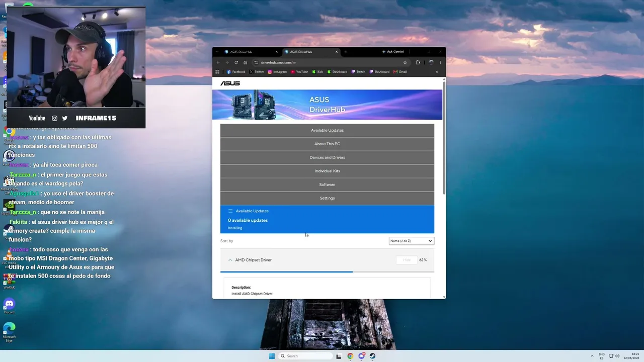Open the Kick bookmark
Viewport: 644px width, 362px height.
tap(317, 72)
